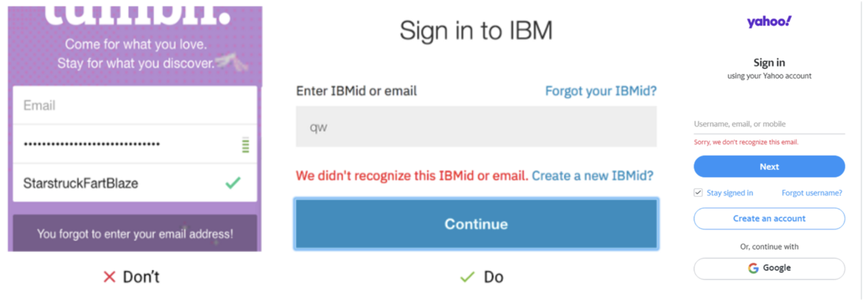Click the IBMid or email input box
This screenshot has height=306, width=868.
click(476, 127)
